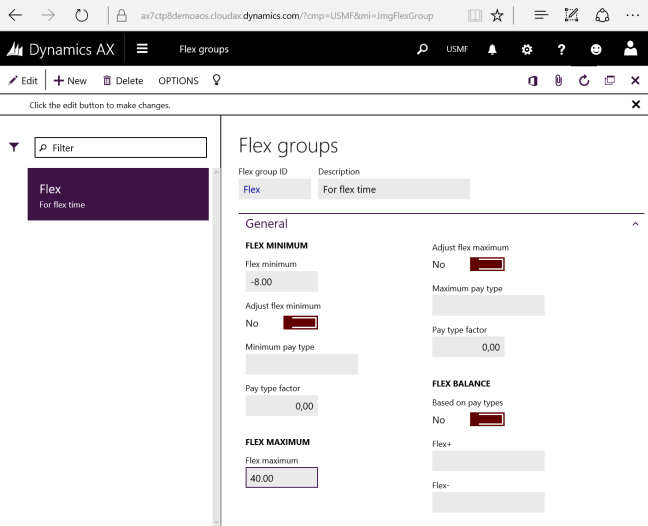Toggle Adjust flex maximum switch
Image resolution: width=648 pixels, height=526 pixels.
click(487, 264)
